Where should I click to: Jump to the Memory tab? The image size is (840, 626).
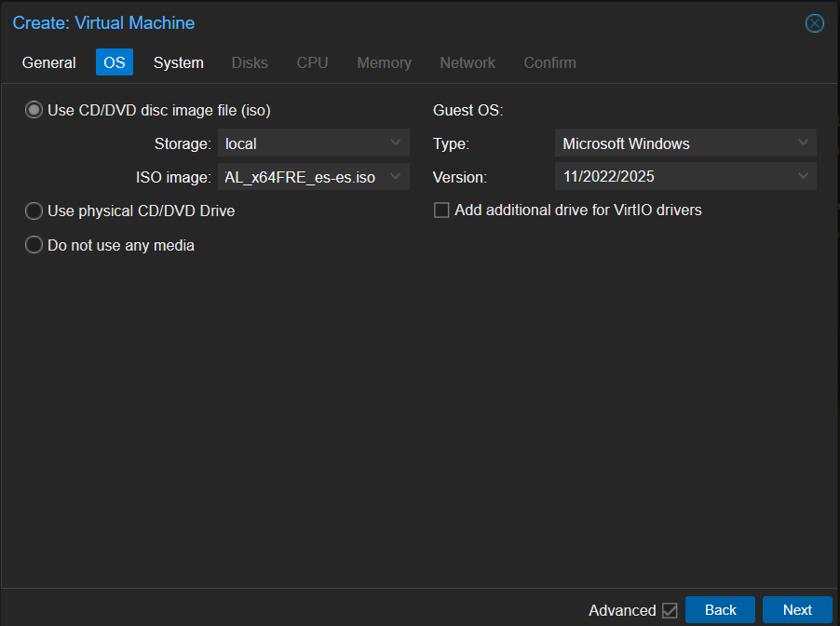(384, 63)
